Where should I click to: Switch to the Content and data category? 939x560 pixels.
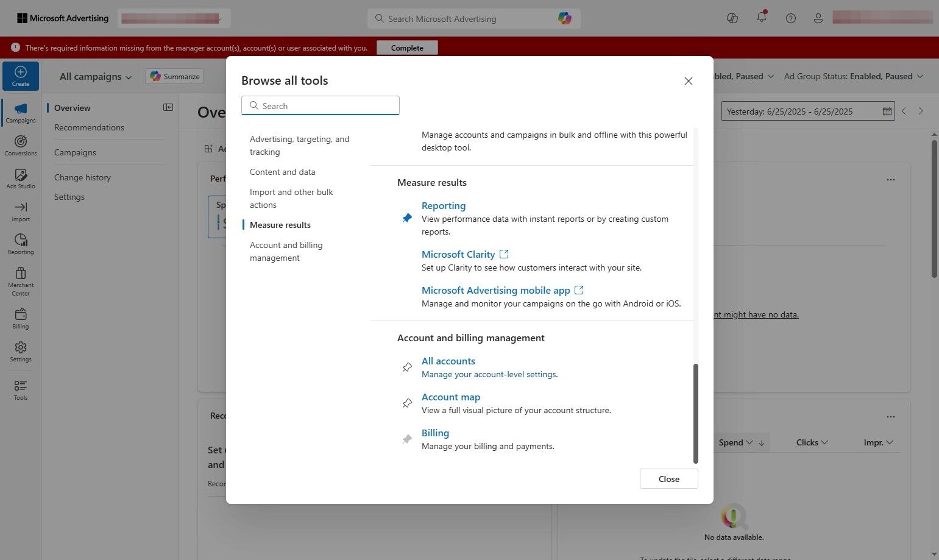tap(282, 172)
